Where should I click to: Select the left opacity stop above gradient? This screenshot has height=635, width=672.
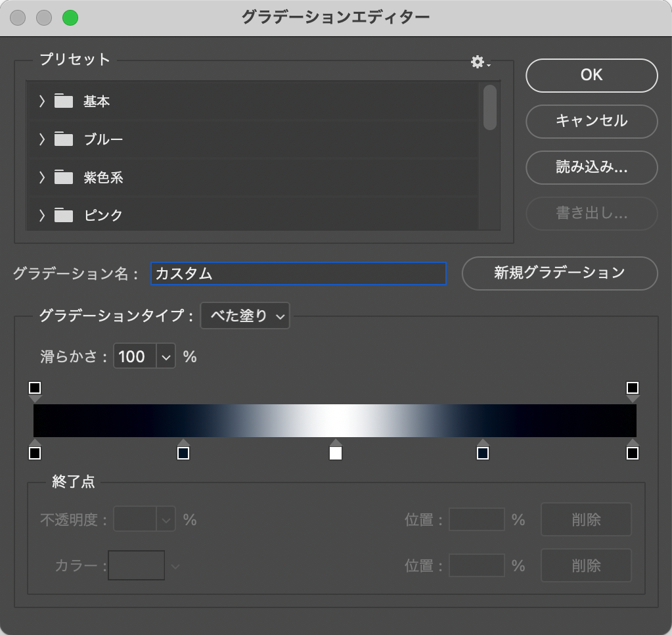(x=35, y=388)
